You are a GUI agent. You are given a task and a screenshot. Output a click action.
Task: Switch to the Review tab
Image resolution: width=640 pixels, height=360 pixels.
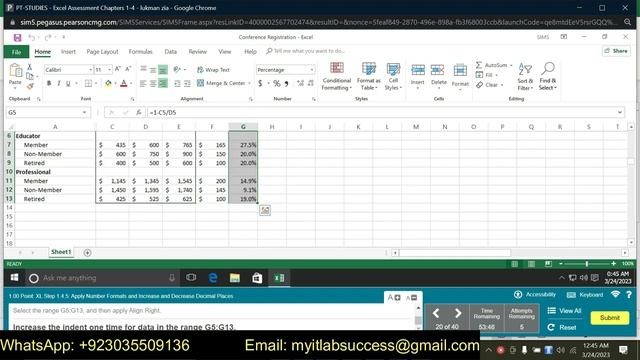(198, 52)
